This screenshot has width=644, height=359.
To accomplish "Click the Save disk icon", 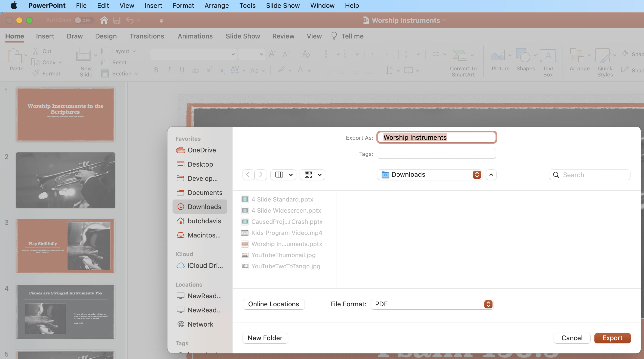I will 117,20.
